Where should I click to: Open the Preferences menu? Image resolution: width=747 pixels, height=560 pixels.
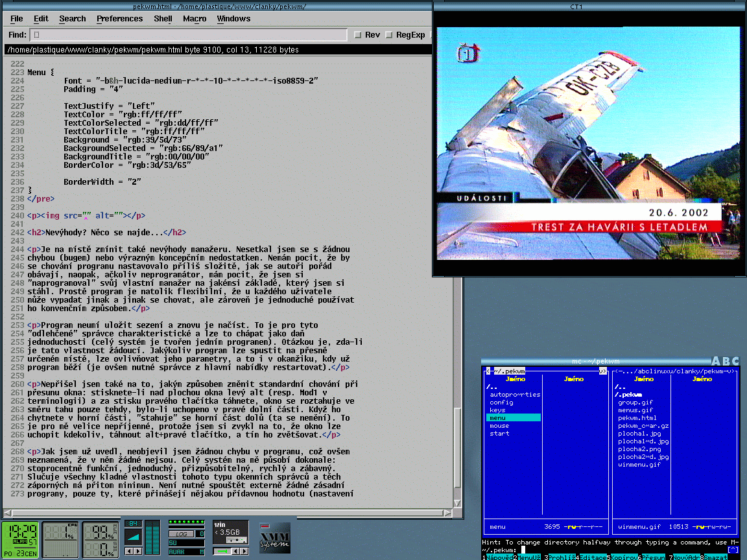pyautogui.click(x=119, y=19)
